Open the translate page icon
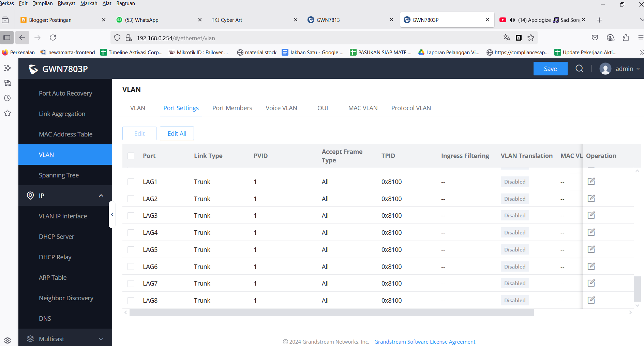 point(507,38)
